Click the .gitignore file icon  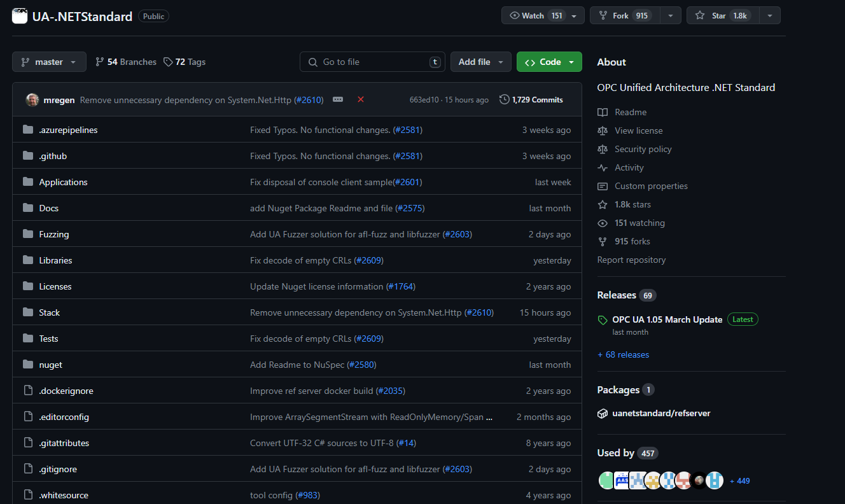pos(28,469)
